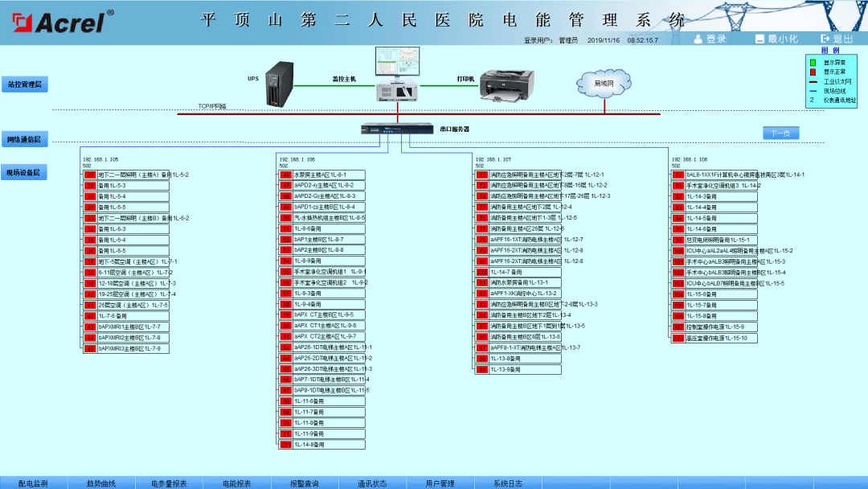Open the 系统日志 system log tab

508,483
